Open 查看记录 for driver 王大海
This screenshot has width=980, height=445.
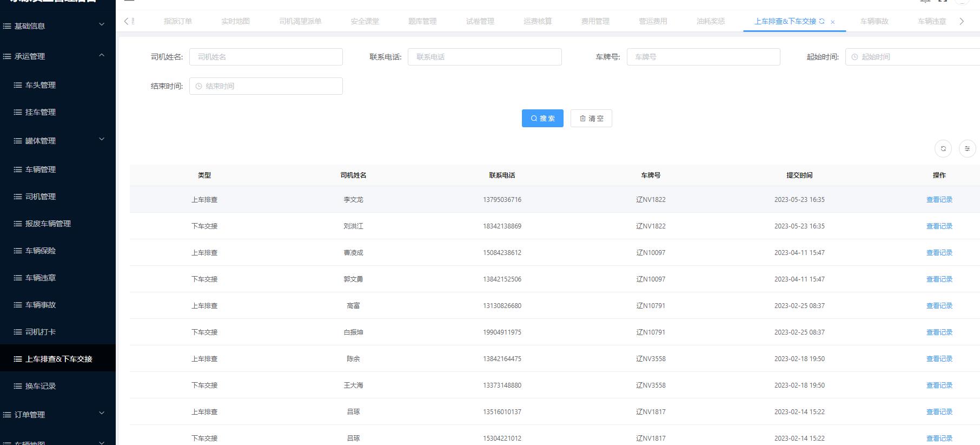(939, 385)
